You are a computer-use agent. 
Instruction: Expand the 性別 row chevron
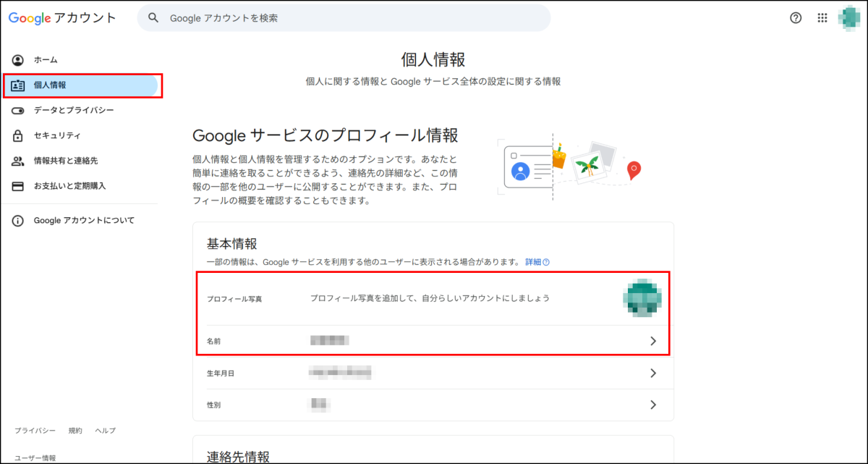point(652,405)
